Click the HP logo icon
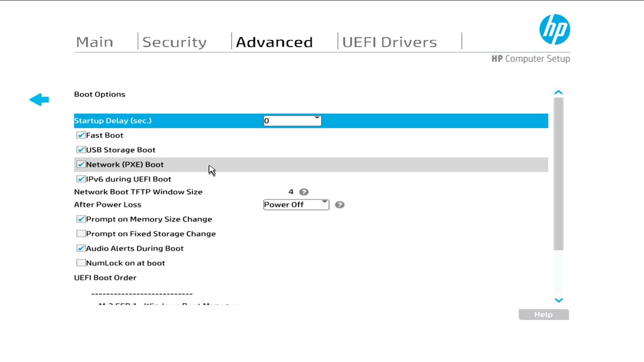This screenshot has width=644, height=362. (x=554, y=29)
